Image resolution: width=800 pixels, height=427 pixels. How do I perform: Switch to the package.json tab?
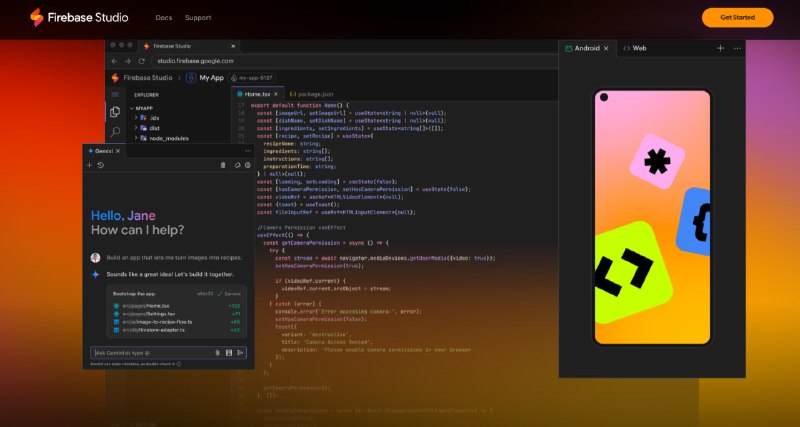(x=311, y=94)
